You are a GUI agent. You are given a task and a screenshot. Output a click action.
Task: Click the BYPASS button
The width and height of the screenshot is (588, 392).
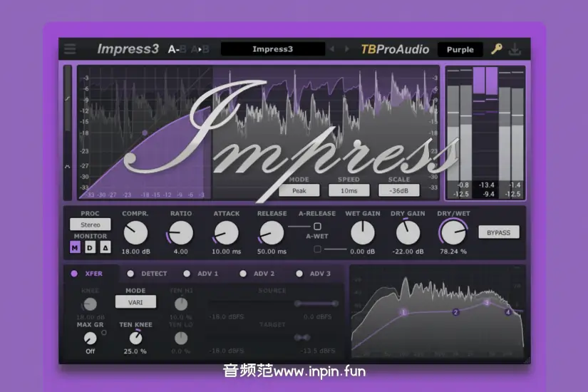pos(498,232)
